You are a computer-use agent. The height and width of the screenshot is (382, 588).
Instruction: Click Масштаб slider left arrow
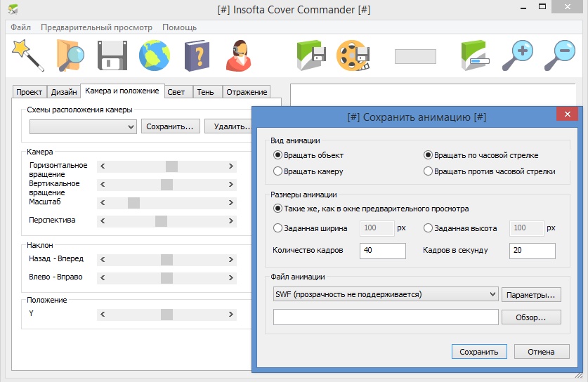103,203
